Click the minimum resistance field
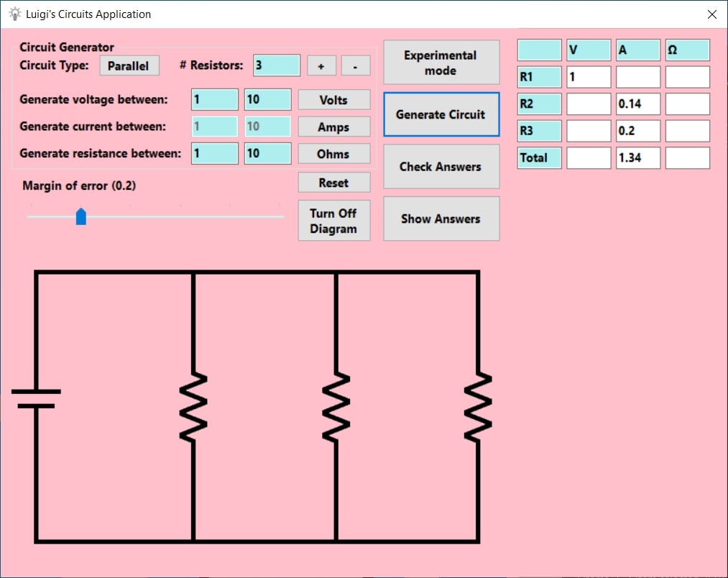The image size is (728, 578). 215,153
